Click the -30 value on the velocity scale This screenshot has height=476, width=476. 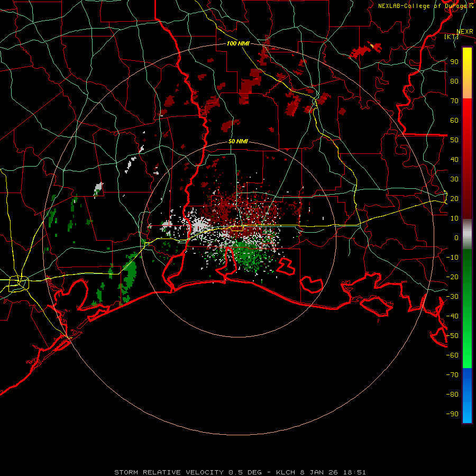(x=452, y=297)
